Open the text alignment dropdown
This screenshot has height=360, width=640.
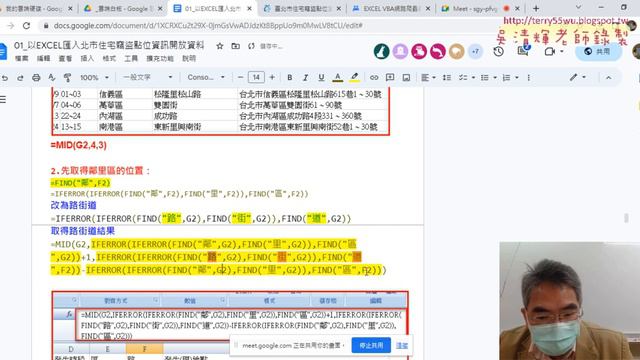(428, 77)
